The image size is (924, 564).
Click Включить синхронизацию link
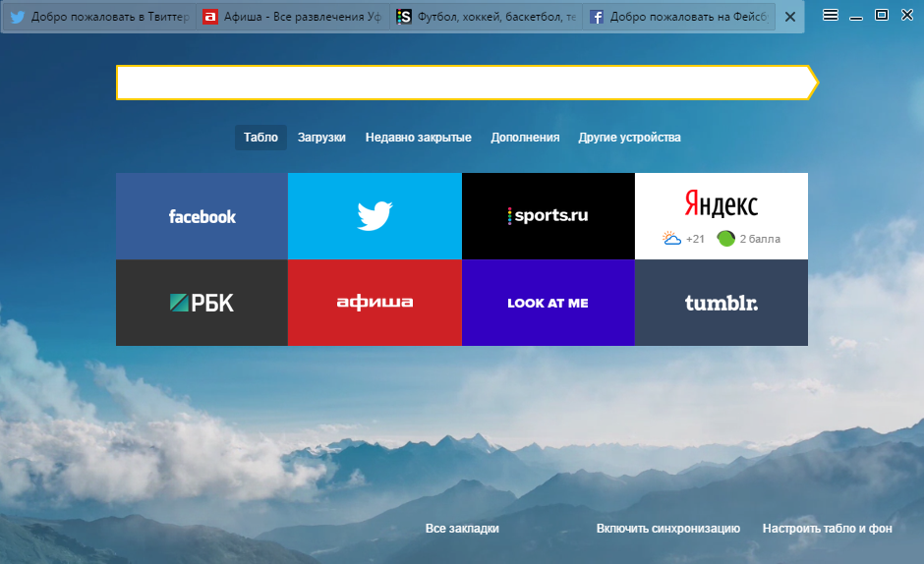tap(668, 529)
